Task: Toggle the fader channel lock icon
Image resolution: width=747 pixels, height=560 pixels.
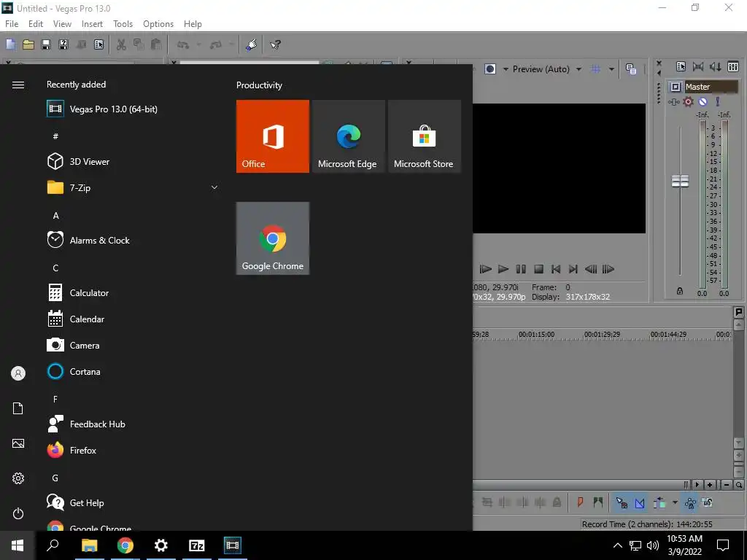Action: click(680, 291)
